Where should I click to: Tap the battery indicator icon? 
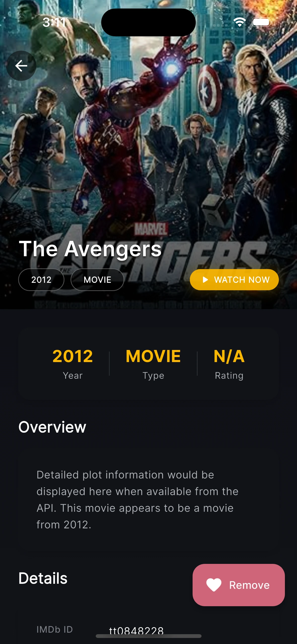point(261,22)
